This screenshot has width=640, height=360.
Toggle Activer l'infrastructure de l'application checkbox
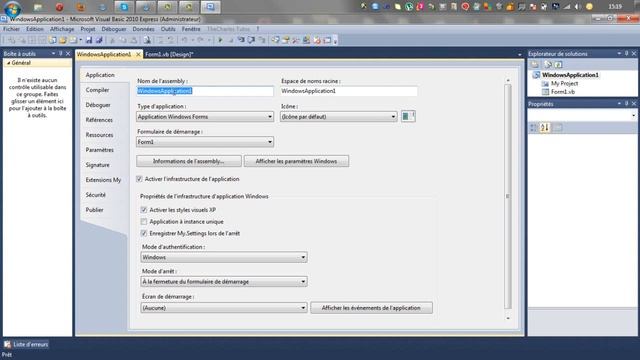click(139, 179)
